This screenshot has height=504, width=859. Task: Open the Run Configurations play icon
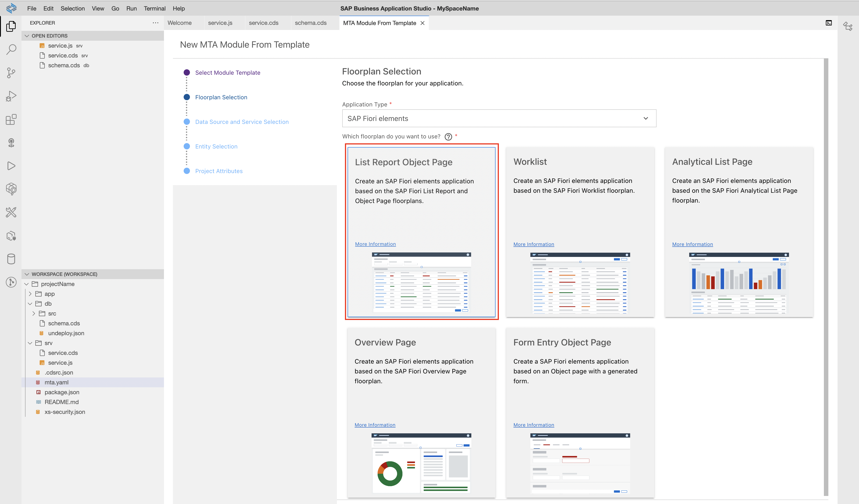pyautogui.click(x=11, y=166)
